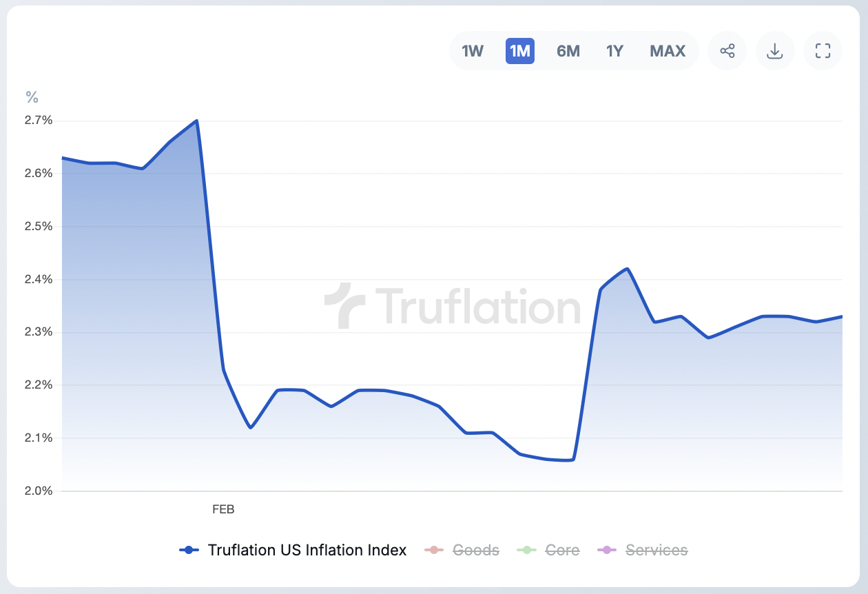
Task: Download the chart using the download icon
Action: pos(775,51)
